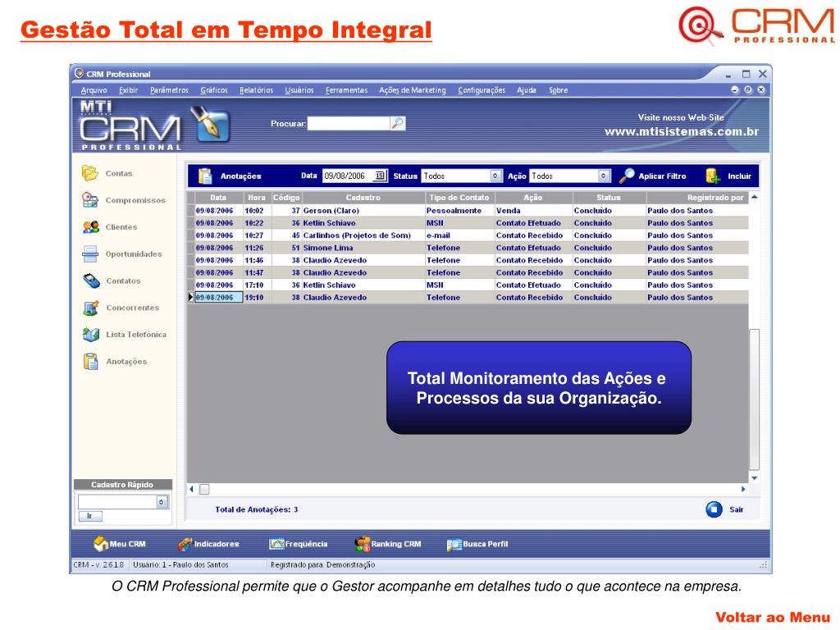Sort by the Registrado por column header

pos(696,198)
